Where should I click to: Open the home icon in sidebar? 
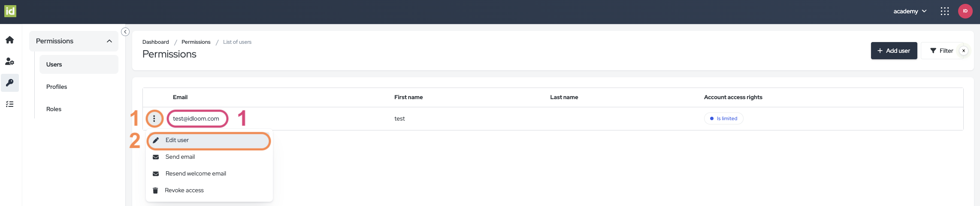tap(10, 40)
